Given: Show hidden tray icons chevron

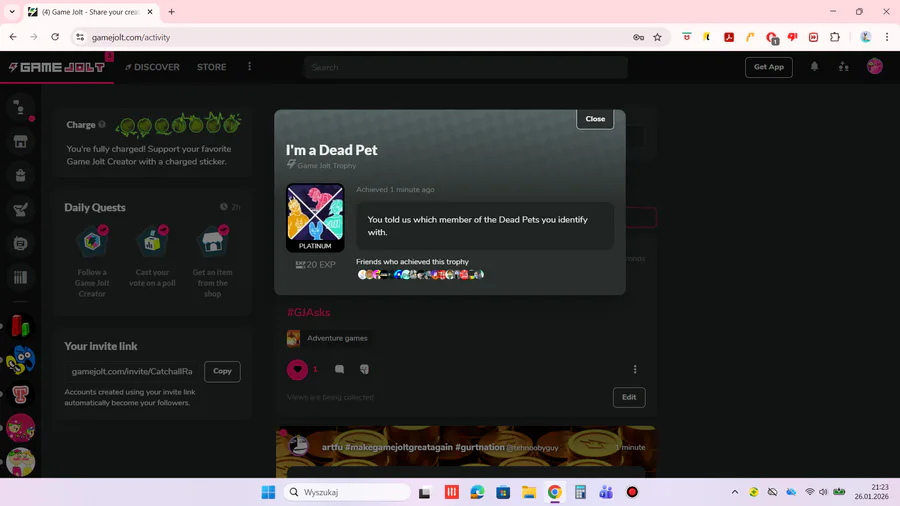Looking at the screenshot, I should pos(735,492).
